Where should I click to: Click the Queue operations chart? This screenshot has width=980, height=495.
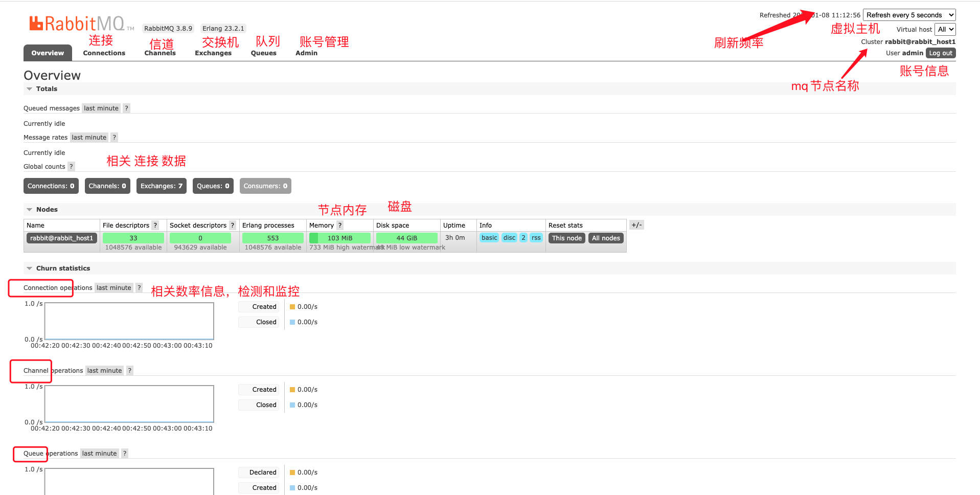(129, 481)
